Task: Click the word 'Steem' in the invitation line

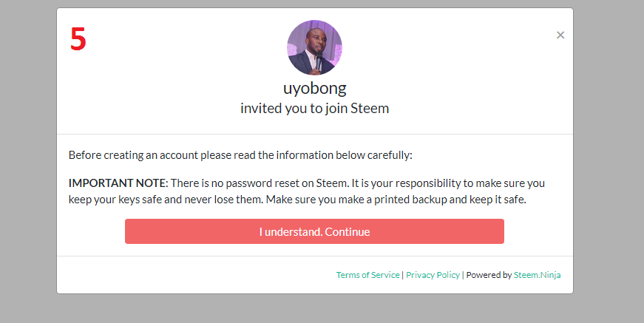Action: (370, 108)
